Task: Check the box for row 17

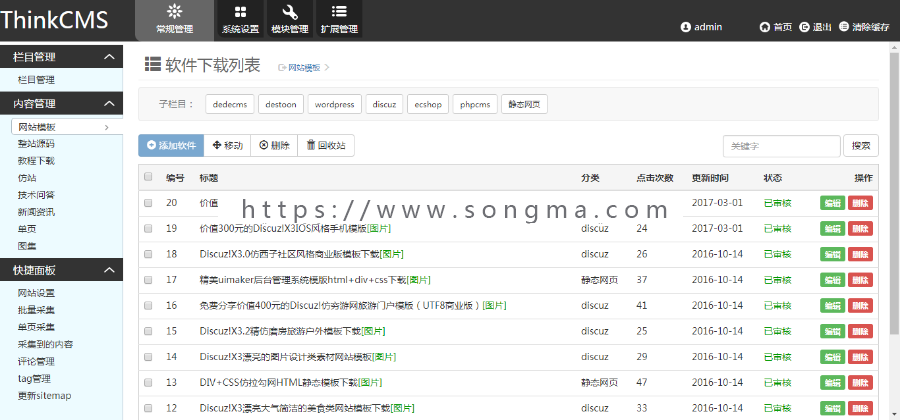Action: (x=148, y=280)
